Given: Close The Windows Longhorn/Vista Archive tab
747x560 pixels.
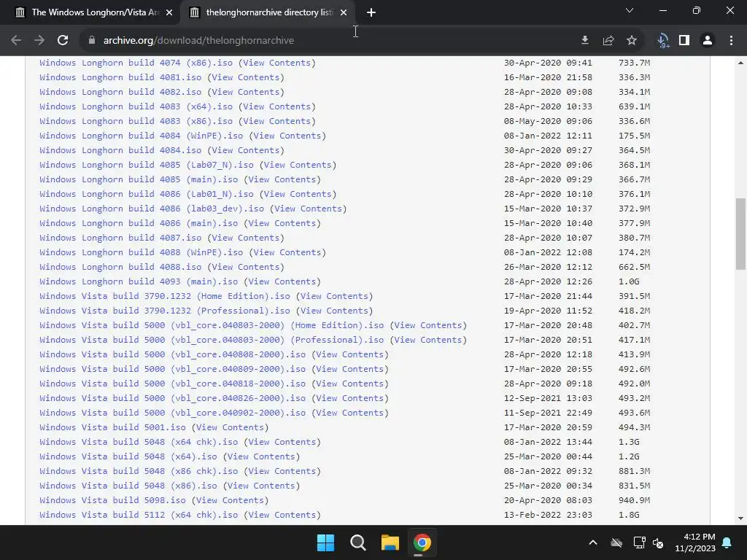Looking at the screenshot, I should tap(169, 12).
